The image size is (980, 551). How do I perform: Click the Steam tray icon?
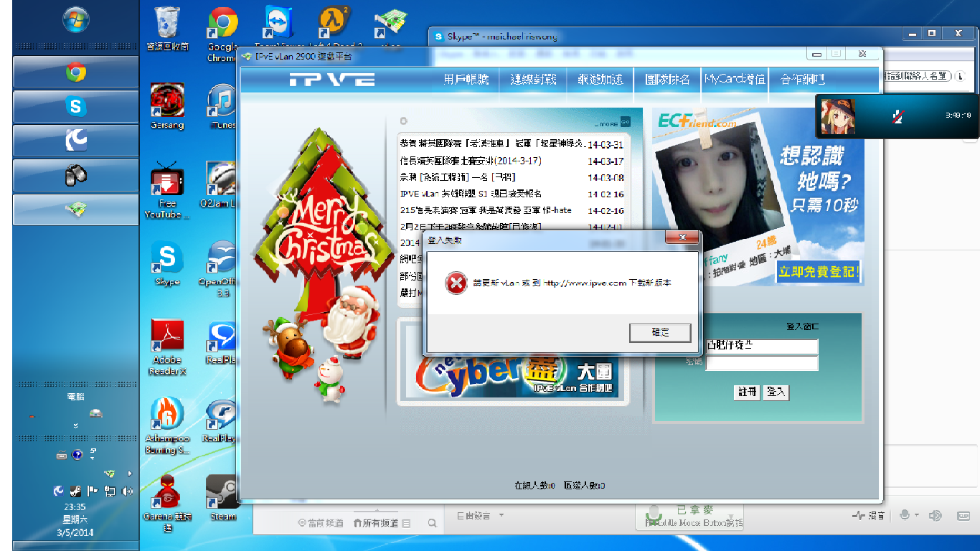(75, 491)
